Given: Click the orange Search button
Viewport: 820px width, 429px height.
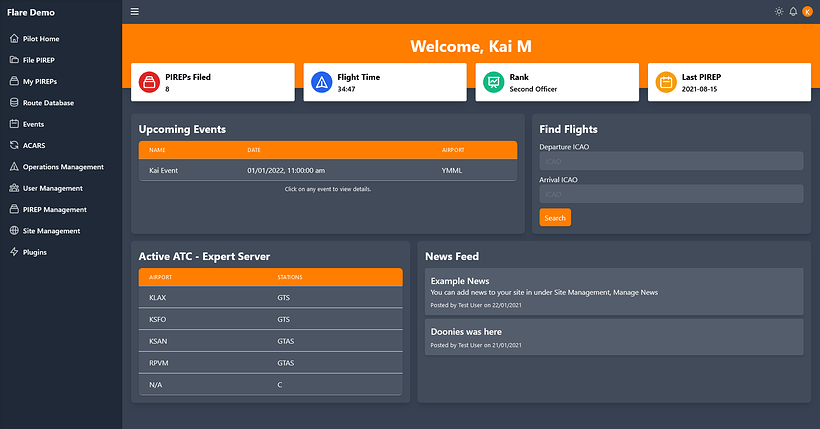Looking at the screenshot, I should pos(555,218).
